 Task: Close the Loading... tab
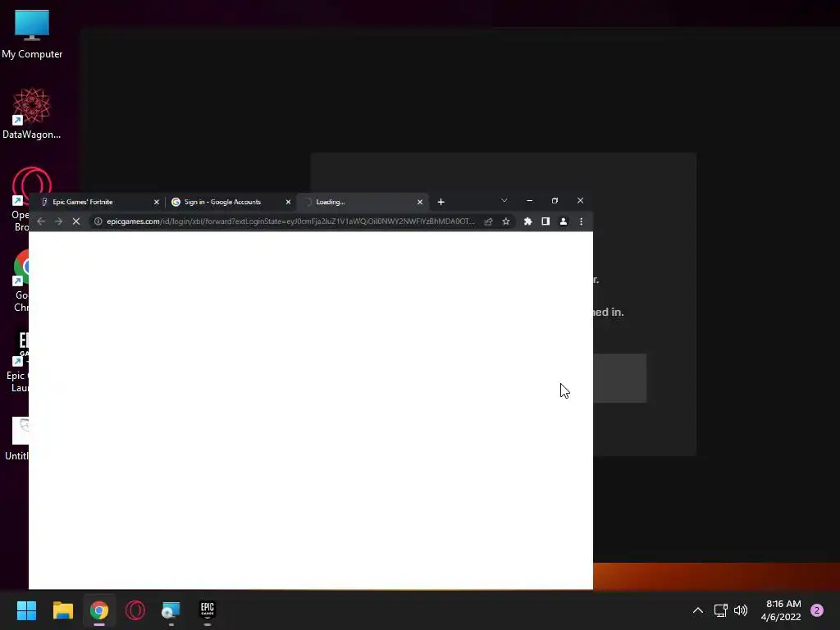(420, 202)
